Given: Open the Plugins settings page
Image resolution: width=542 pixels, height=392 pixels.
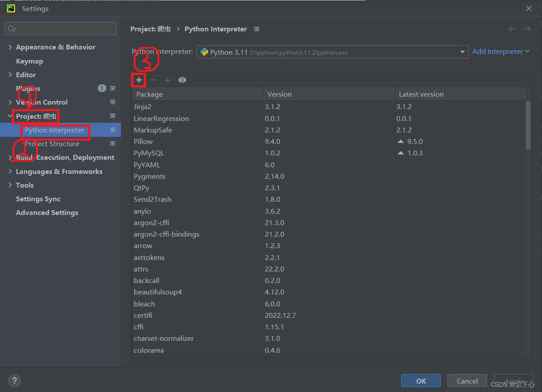Looking at the screenshot, I should (x=28, y=88).
